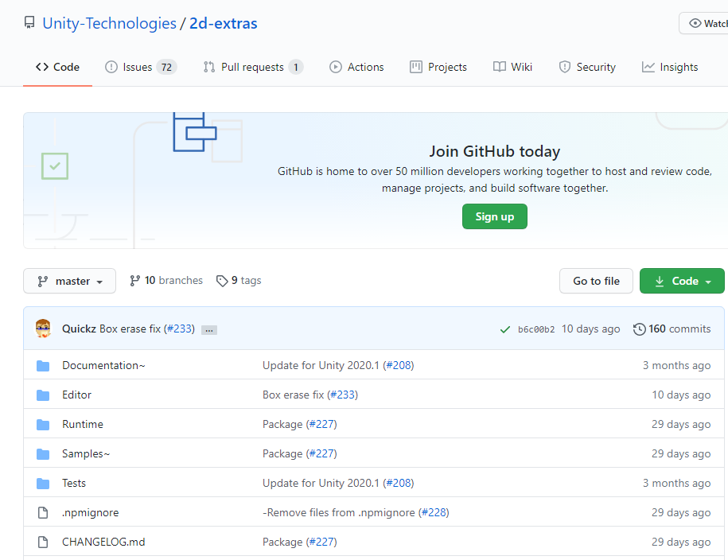View the 9 tags link
This screenshot has height=560, width=728.
(239, 281)
